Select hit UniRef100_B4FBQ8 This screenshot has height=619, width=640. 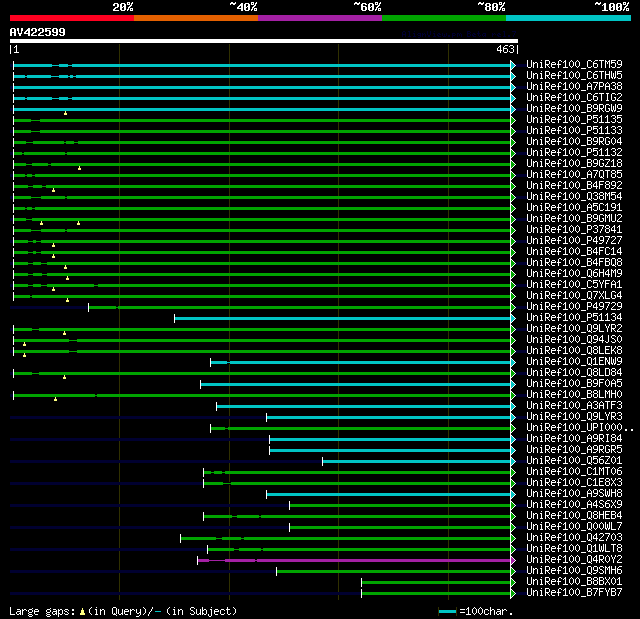[574, 263]
